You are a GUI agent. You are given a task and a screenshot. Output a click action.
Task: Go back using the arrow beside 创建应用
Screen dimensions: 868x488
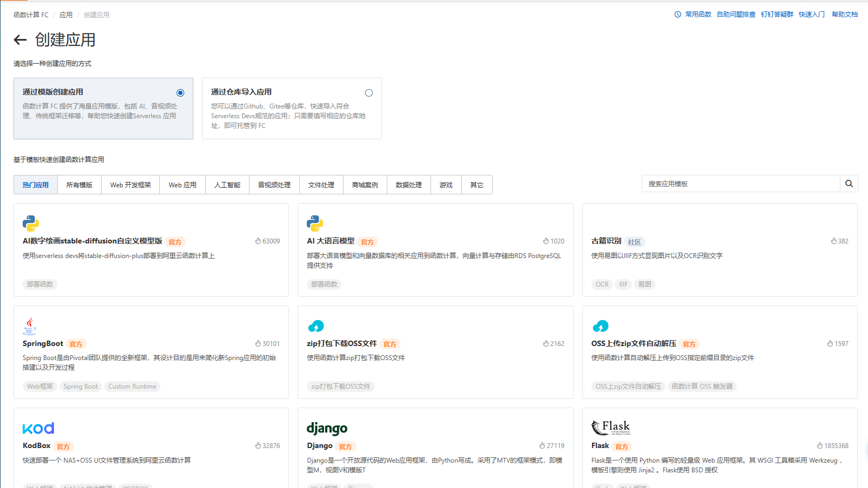click(20, 39)
